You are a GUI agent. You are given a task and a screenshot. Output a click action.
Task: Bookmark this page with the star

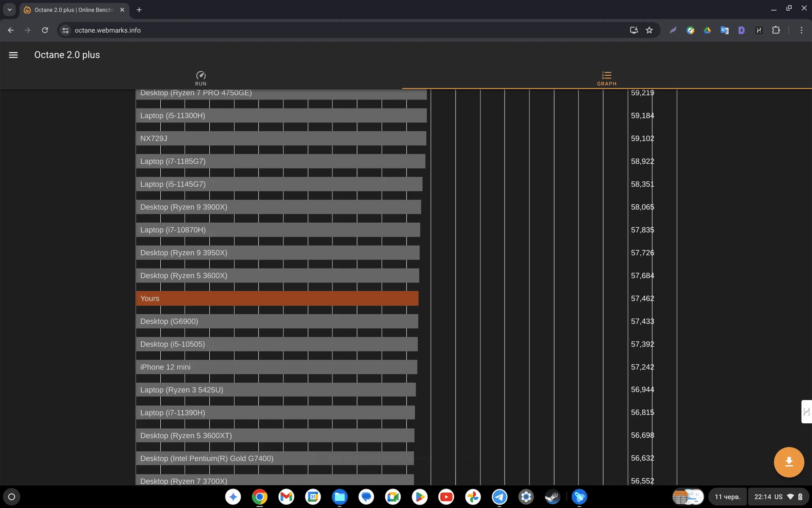click(649, 30)
